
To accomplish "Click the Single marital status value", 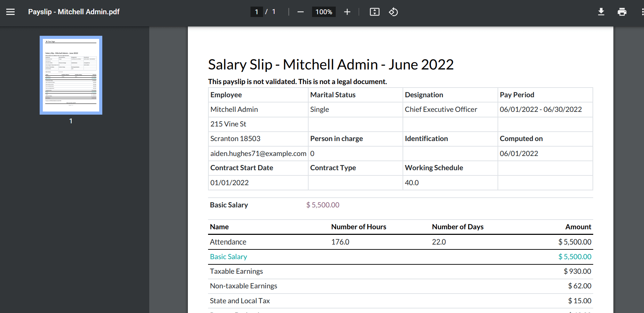I will 319,109.
